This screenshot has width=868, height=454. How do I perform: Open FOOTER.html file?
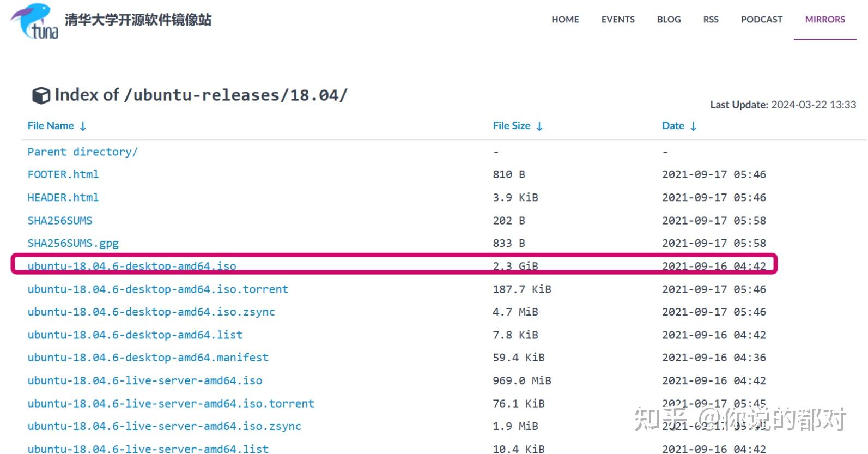click(x=63, y=174)
